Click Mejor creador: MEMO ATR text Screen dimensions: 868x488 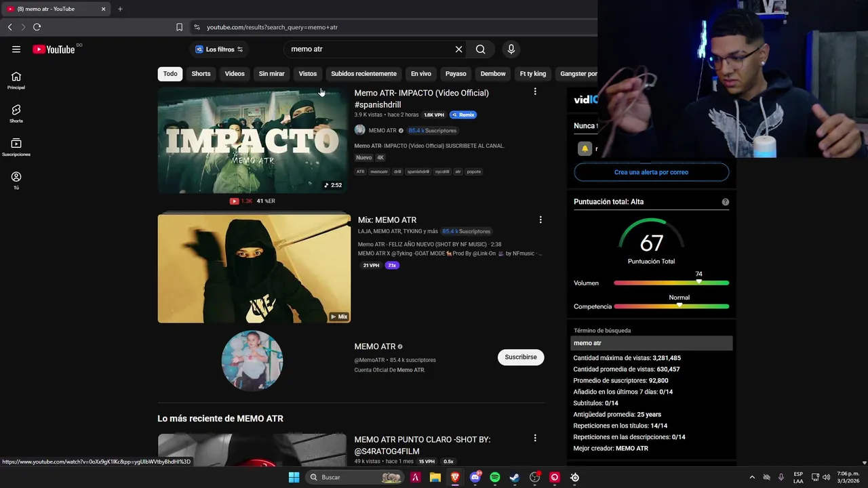tap(611, 449)
